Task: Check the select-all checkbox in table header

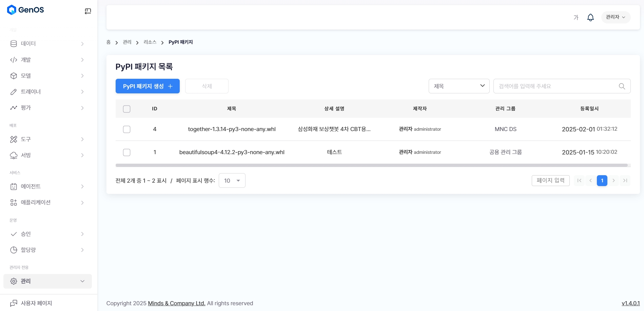Action: [126, 109]
